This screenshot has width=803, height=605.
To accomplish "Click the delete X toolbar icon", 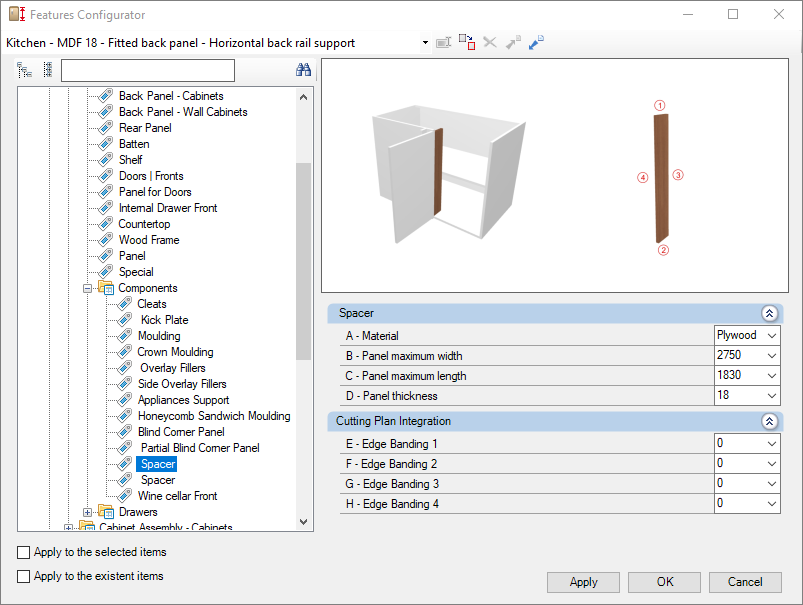I will pos(490,43).
